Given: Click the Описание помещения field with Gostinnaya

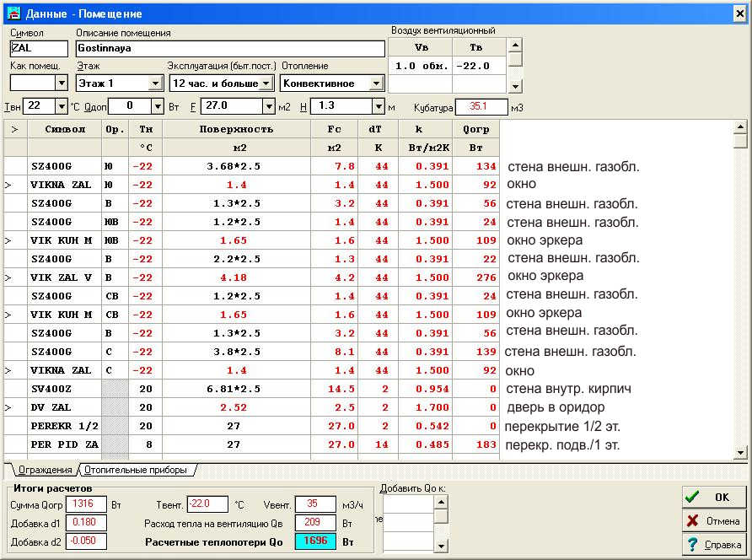Looking at the screenshot, I should click(x=229, y=49).
